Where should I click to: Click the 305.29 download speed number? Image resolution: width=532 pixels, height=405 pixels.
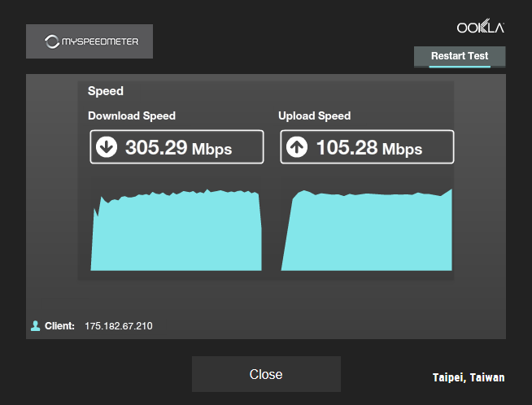(156, 147)
